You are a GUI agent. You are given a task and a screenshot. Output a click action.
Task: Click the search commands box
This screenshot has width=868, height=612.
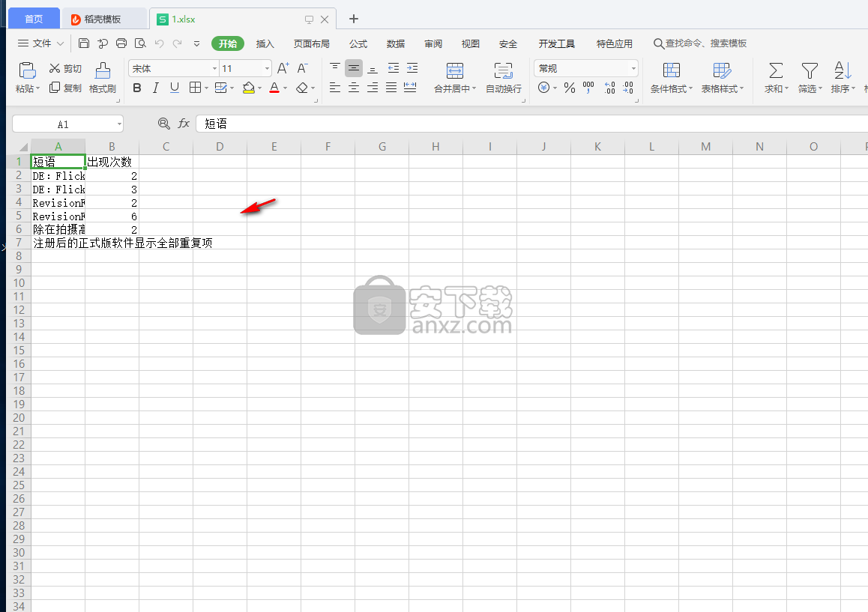point(700,43)
